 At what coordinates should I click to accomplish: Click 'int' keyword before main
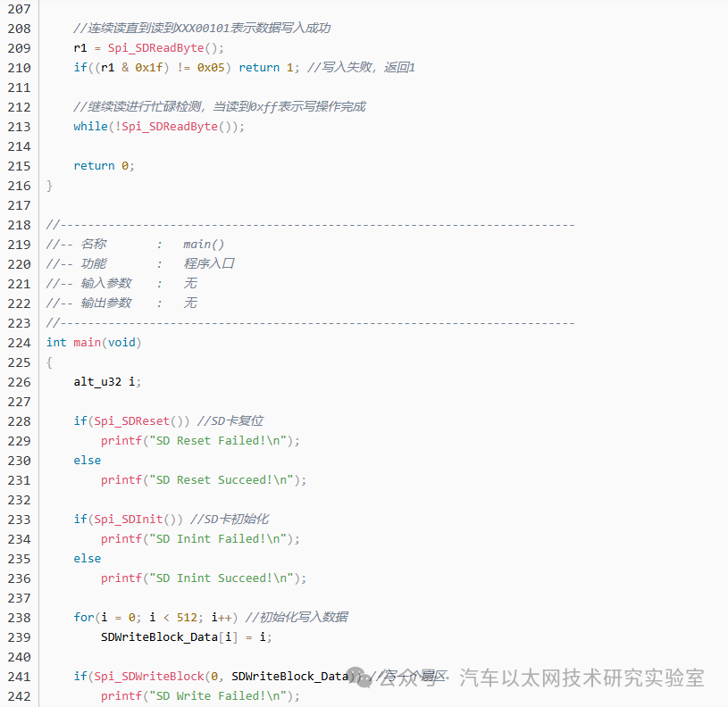[56, 343]
